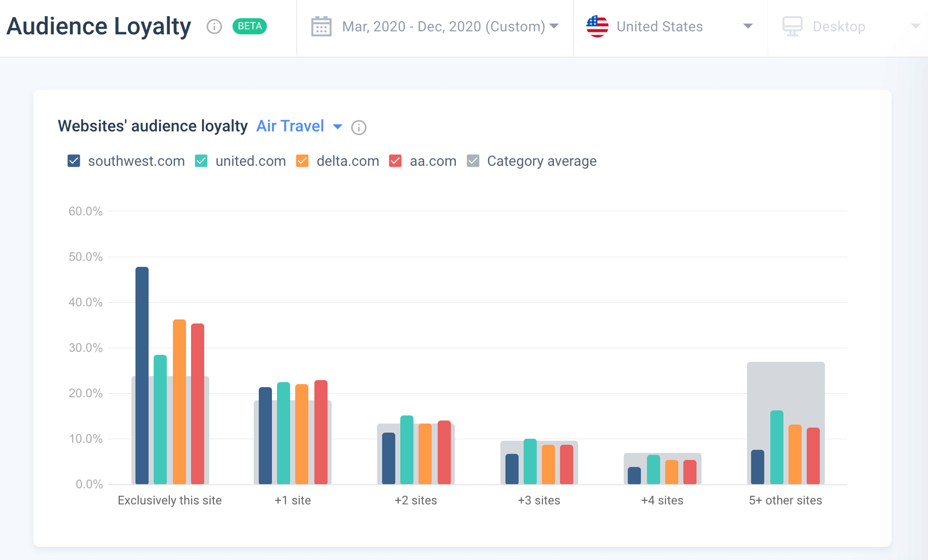Screen dimensions: 928x560
Task: Click southwest.com bar in Exclusively this site
Action: (x=142, y=376)
